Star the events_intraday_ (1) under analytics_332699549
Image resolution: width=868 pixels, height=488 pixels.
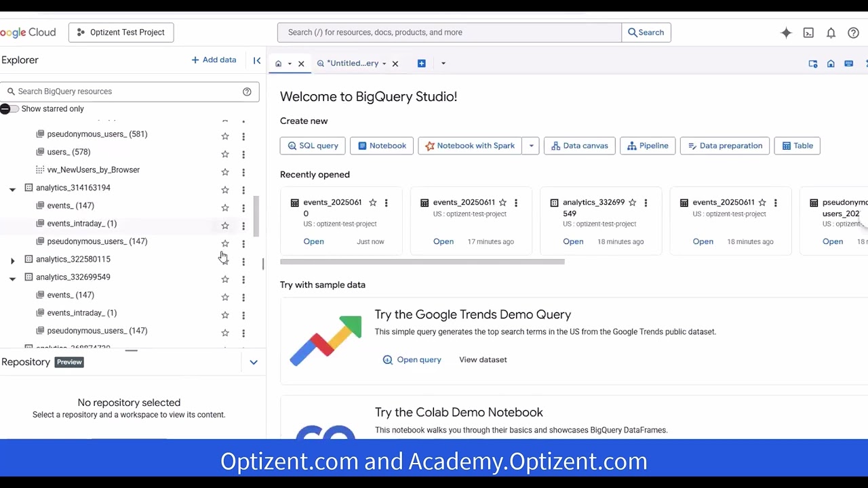pyautogui.click(x=225, y=315)
